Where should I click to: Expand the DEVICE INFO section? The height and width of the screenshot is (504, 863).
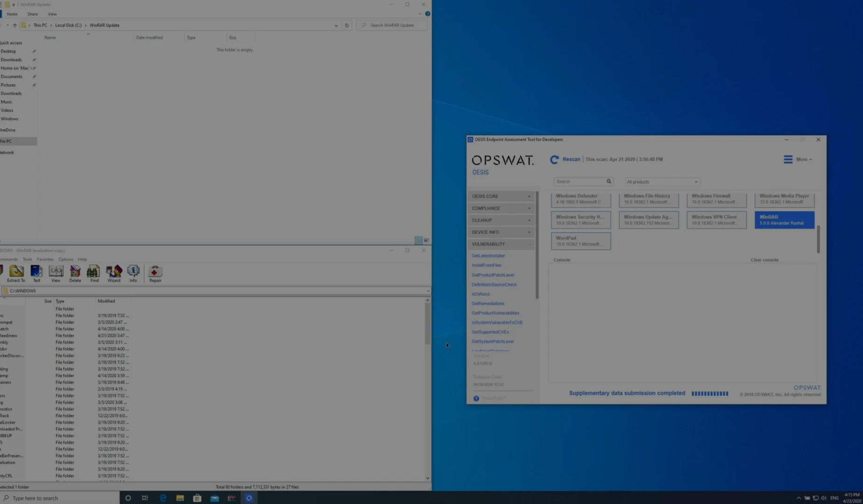[x=501, y=232]
